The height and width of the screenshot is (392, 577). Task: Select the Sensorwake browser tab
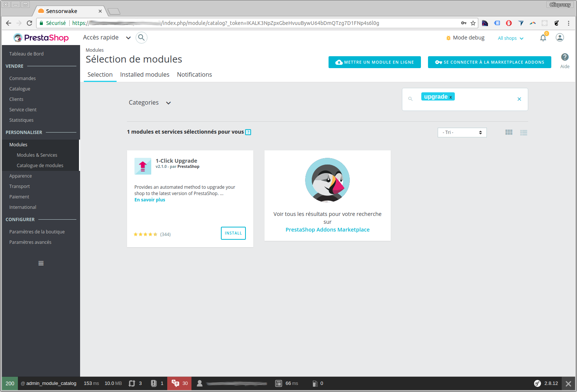(70, 11)
